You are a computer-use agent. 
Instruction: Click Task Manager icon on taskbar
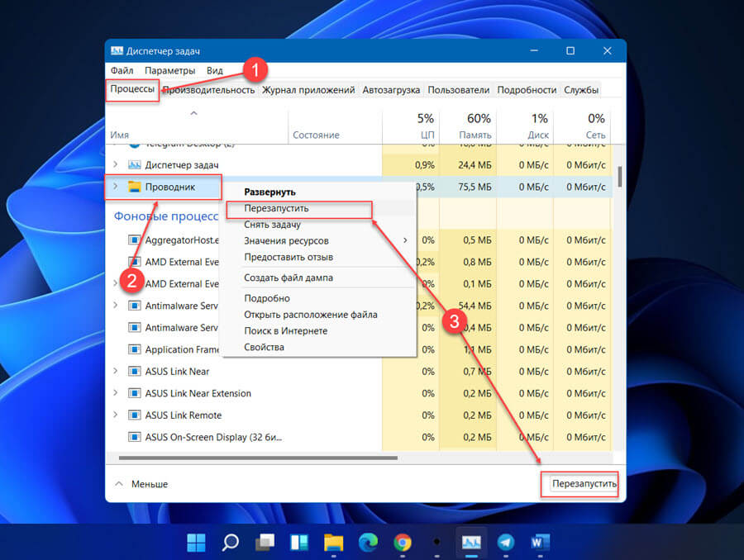click(x=471, y=543)
